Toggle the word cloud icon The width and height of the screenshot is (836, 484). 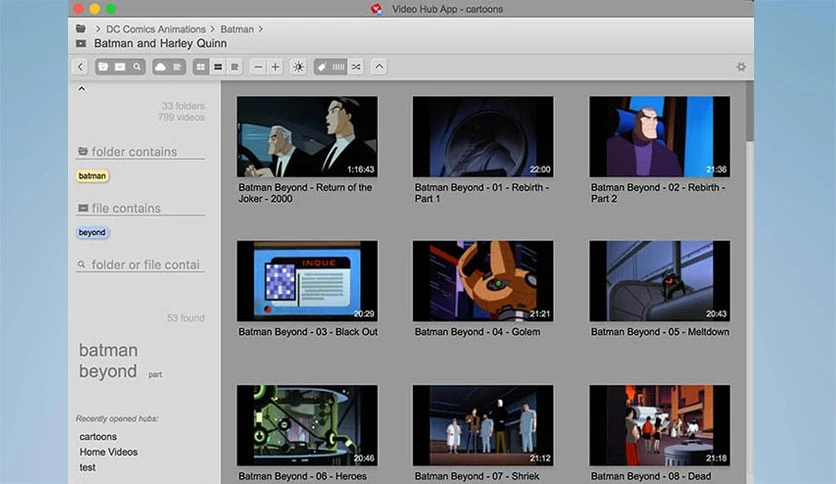(160, 67)
